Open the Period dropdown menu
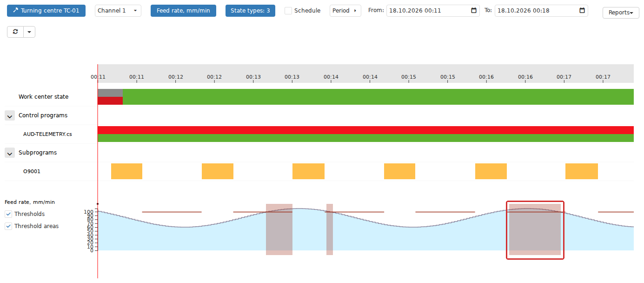The width and height of the screenshot is (644, 283). 345,11
